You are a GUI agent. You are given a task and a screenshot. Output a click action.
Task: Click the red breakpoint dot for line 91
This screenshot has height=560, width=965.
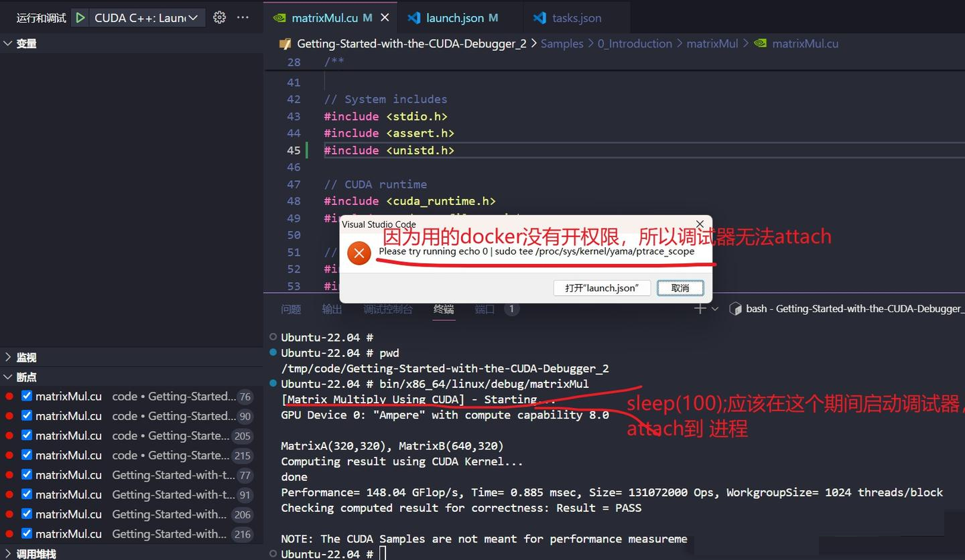coord(9,494)
